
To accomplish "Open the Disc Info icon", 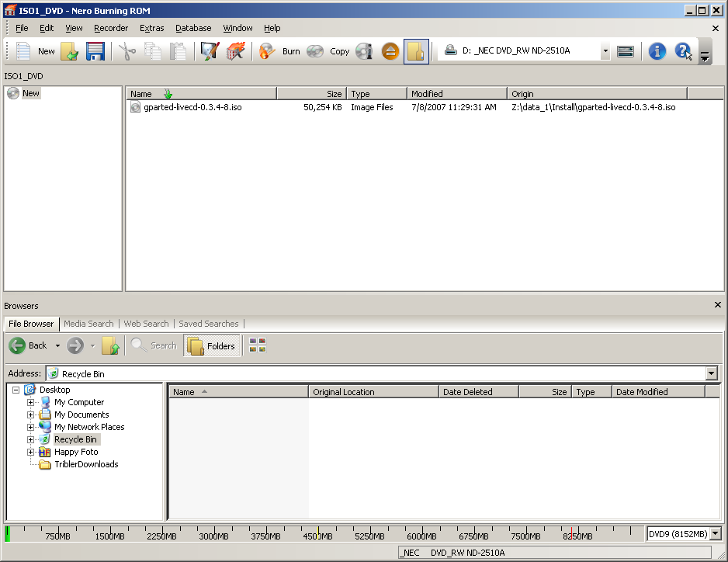I will pos(365,51).
